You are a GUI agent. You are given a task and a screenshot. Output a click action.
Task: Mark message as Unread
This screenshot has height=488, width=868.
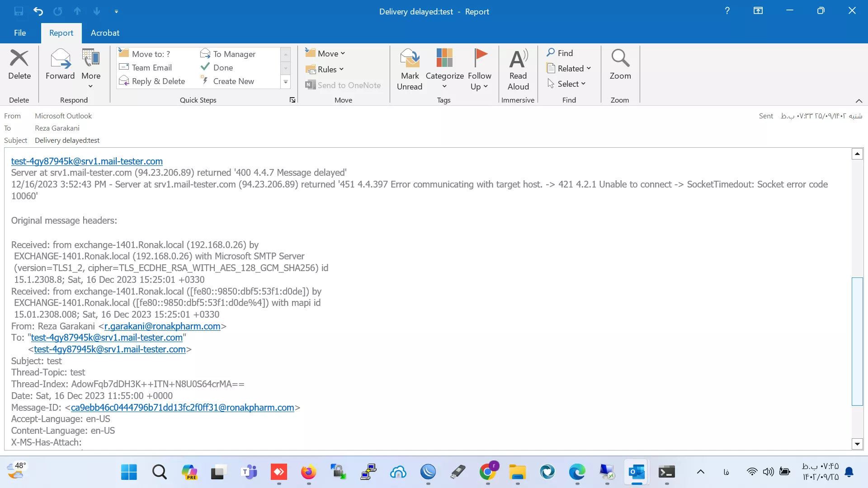(410, 69)
